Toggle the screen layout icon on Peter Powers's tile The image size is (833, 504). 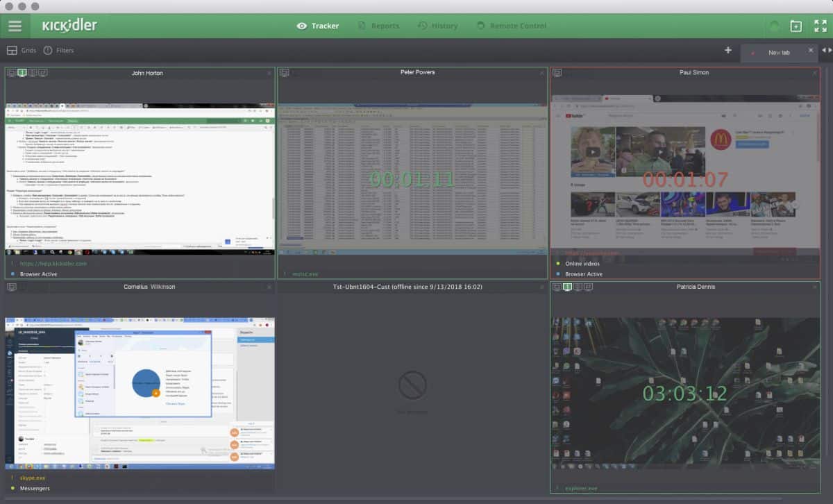pos(284,72)
